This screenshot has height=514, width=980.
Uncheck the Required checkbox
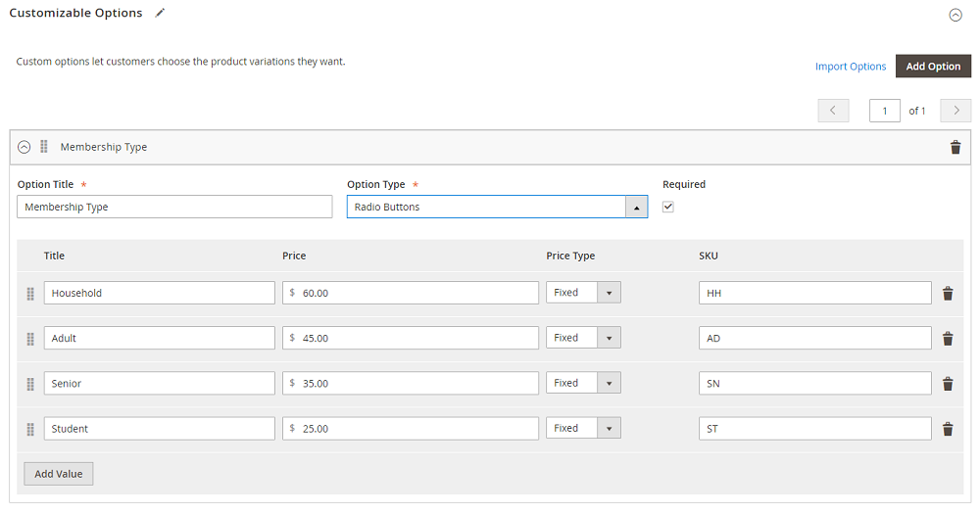click(668, 207)
